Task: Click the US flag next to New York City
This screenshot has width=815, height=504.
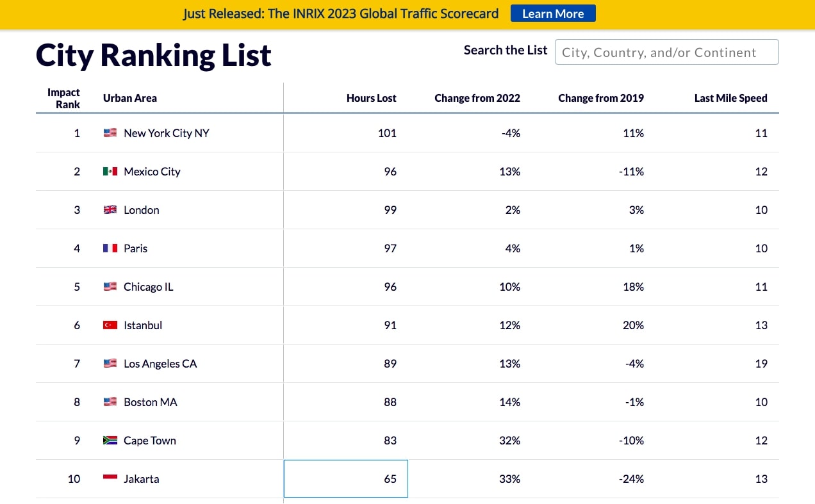Action: 110,133
